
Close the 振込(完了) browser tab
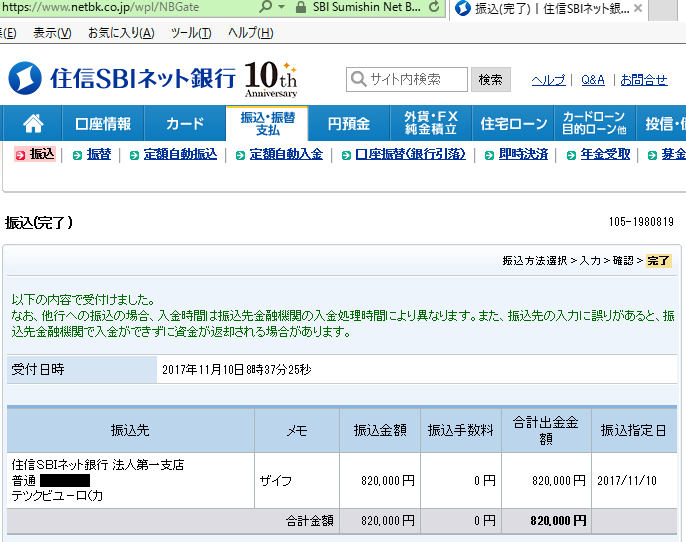coord(638,8)
